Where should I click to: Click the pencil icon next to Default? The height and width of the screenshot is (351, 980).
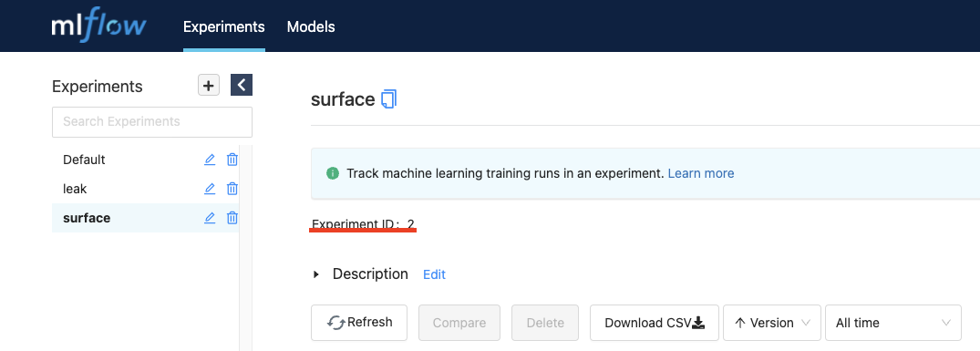210,160
